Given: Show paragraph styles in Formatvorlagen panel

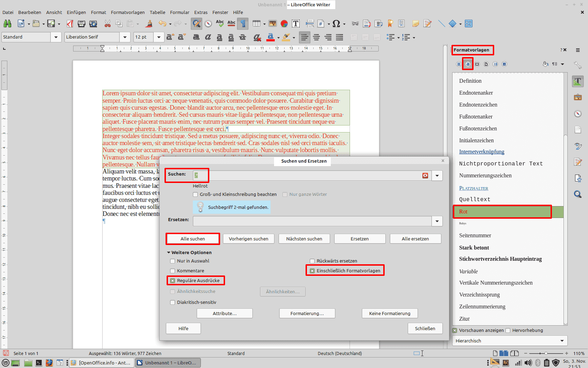Looking at the screenshot, I should pos(458,64).
